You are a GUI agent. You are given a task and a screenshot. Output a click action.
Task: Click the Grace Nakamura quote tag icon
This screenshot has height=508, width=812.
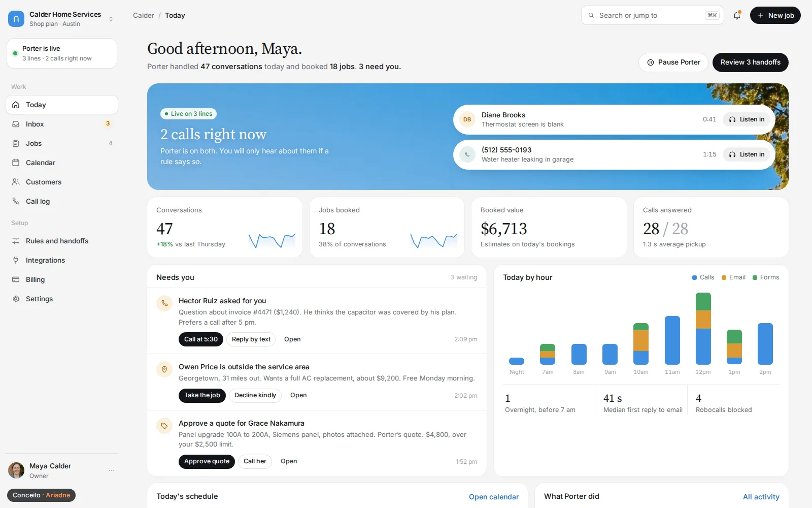coord(164,426)
